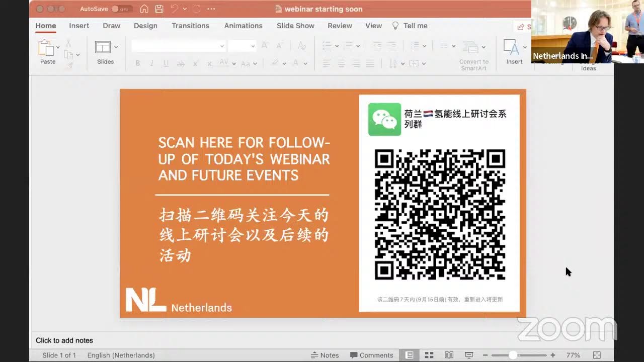The image size is (644, 362).
Task: Click the Copy icon
Action: (68, 54)
